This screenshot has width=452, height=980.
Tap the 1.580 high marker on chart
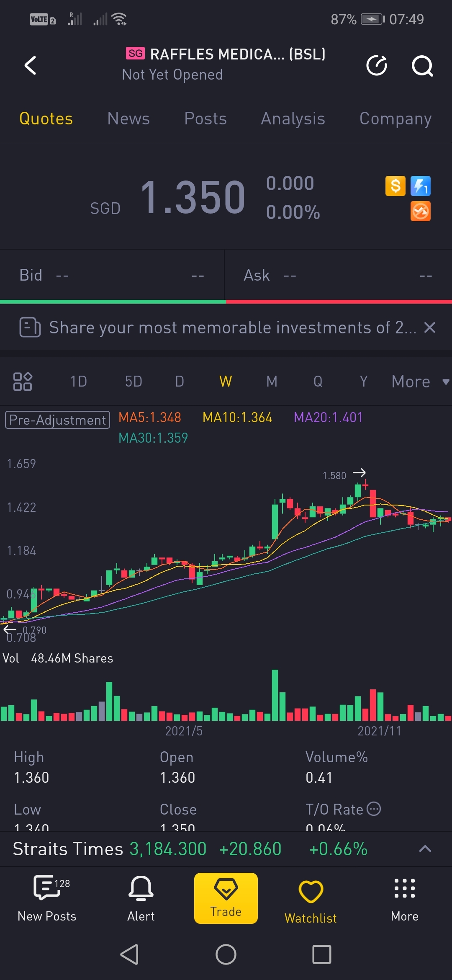(x=335, y=475)
